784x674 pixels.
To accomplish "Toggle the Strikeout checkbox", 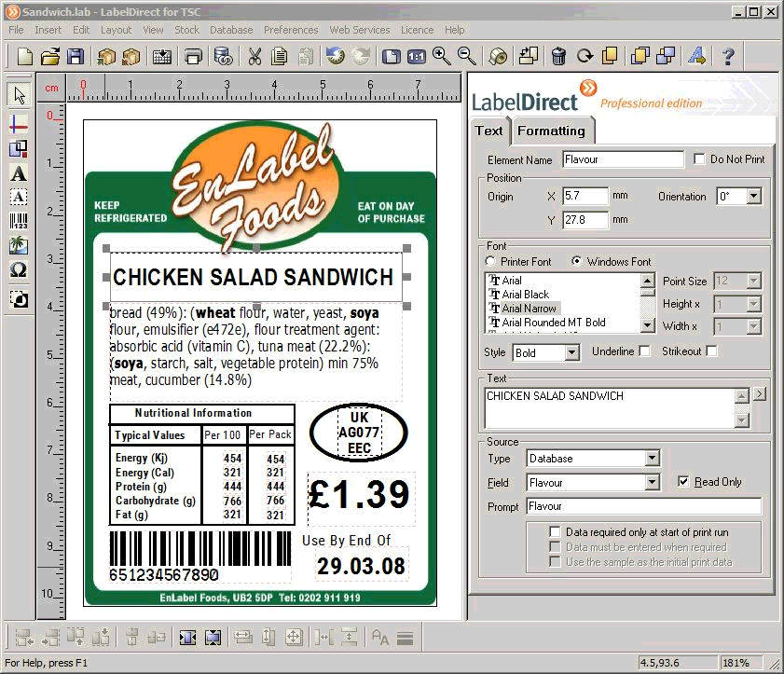I will coord(712,351).
